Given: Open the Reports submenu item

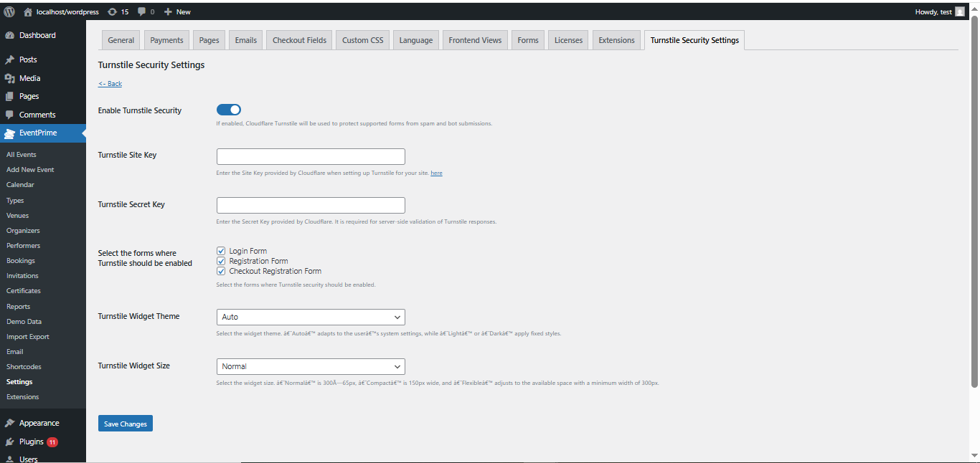Looking at the screenshot, I should pyautogui.click(x=18, y=307).
